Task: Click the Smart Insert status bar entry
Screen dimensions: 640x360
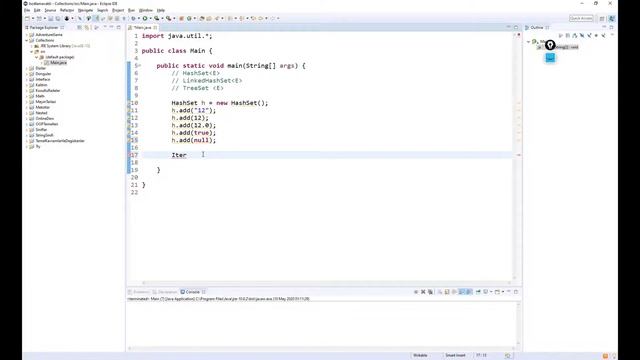Action: [x=456, y=356]
